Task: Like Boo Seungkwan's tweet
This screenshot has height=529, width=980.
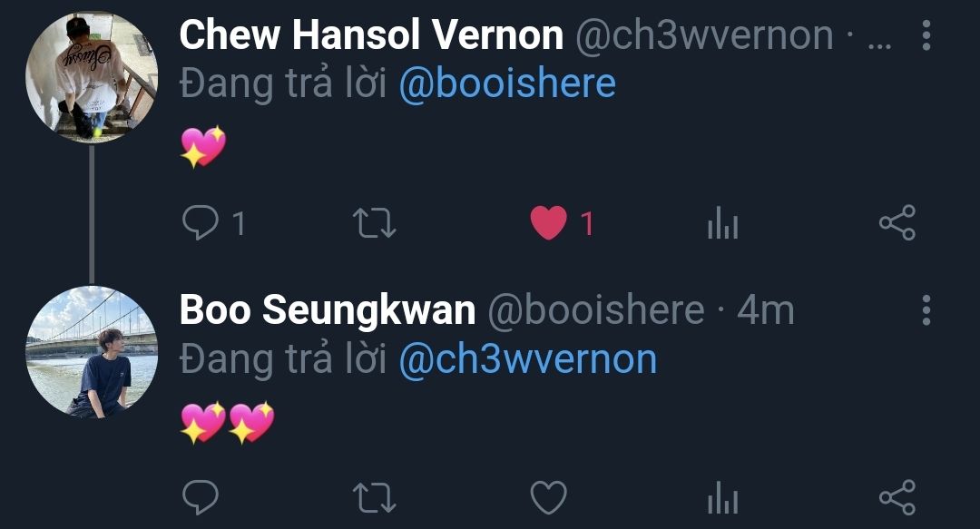Action: tap(548, 498)
